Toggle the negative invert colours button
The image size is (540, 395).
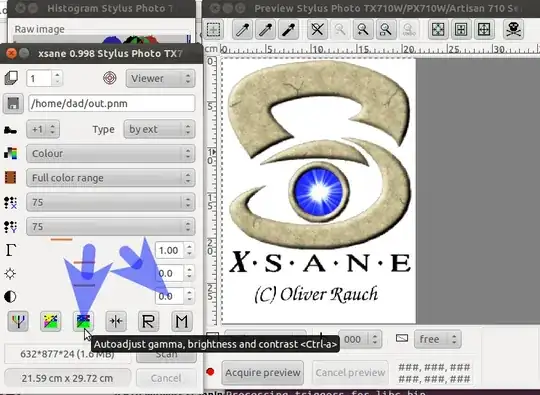click(51, 322)
